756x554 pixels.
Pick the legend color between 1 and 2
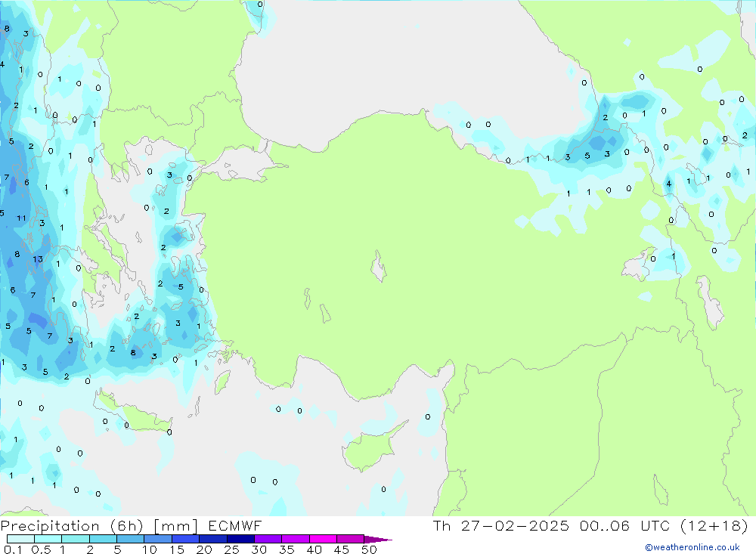coord(75,539)
